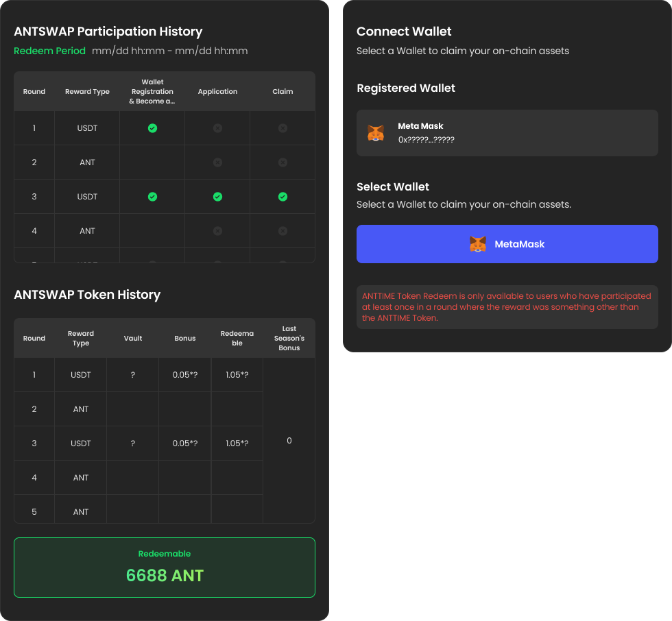This screenshot has width=672, height=621.
Task: Click the masked wallet address 0x?????...?????
Action: 426,140
